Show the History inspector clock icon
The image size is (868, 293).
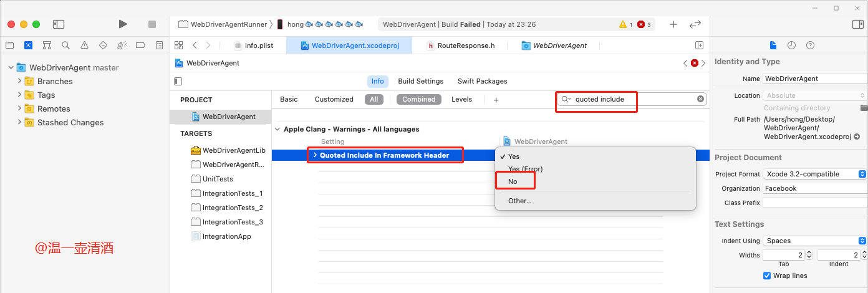point(791,46)
